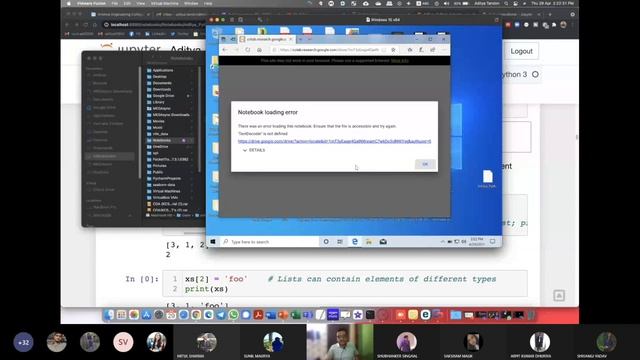Click the Apple menu in macOS menu bar

point(69,3)
